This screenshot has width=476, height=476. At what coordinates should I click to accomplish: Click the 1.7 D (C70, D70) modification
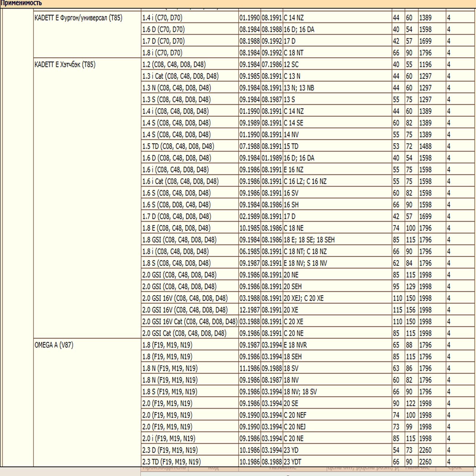point(163,41)
